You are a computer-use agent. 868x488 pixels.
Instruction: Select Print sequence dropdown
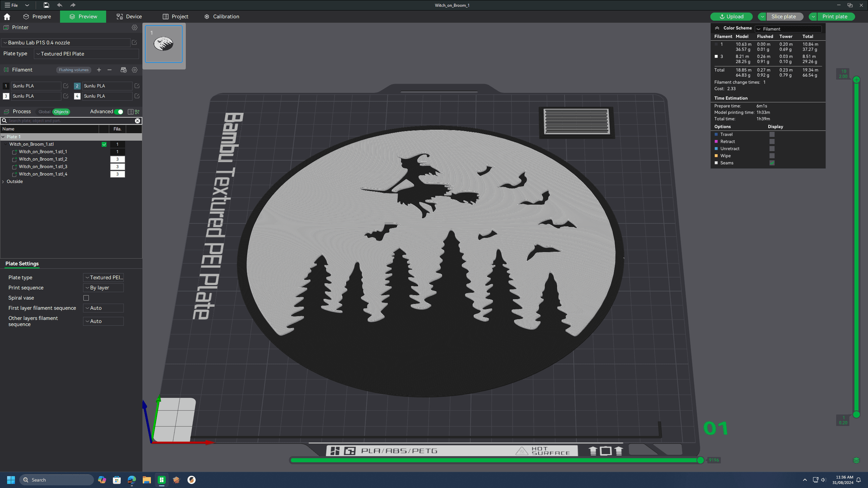point(104,287)
